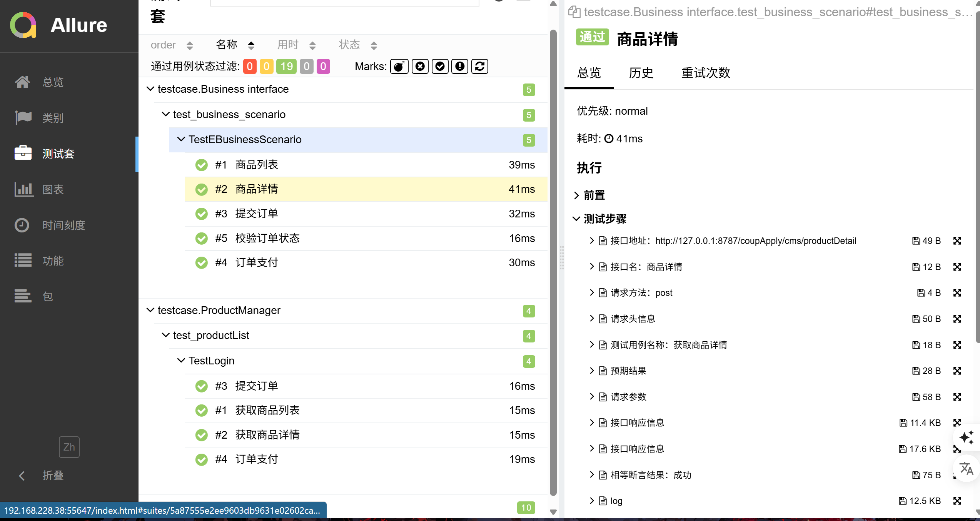
Task: Select test case #3 提交订单 with 32ms
Action: click(366, 214)
